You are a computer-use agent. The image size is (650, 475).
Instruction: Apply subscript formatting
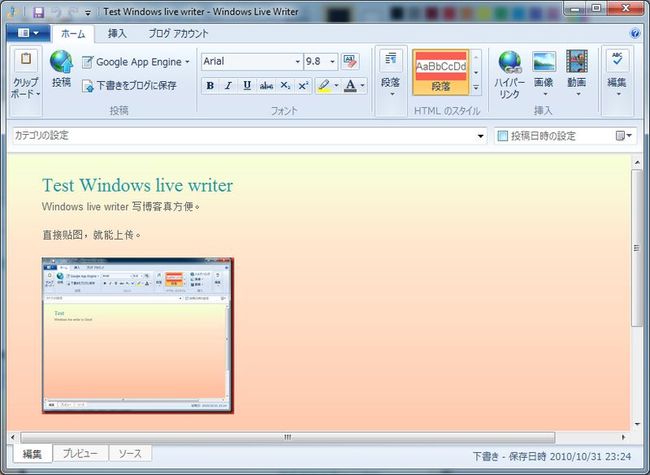point(285,86)
